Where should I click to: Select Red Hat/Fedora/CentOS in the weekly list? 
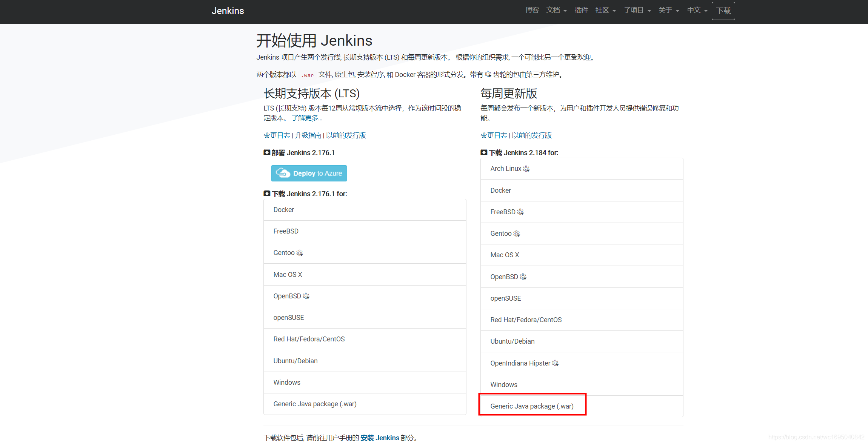[582, 320]
